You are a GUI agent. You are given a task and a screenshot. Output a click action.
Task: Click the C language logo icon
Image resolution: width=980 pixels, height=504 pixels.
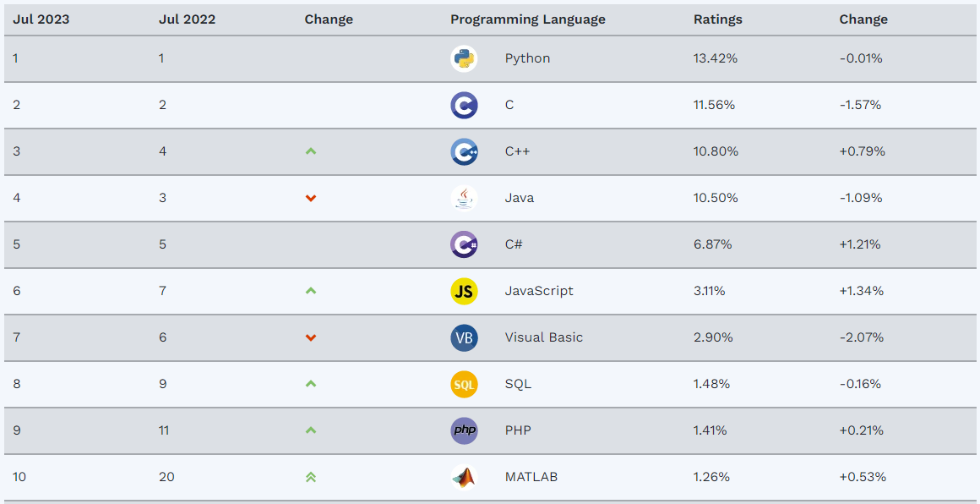(x=464, y=105)
